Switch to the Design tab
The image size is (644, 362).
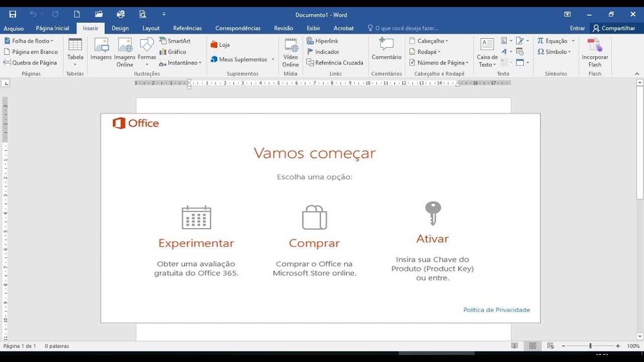pos(120,28)
